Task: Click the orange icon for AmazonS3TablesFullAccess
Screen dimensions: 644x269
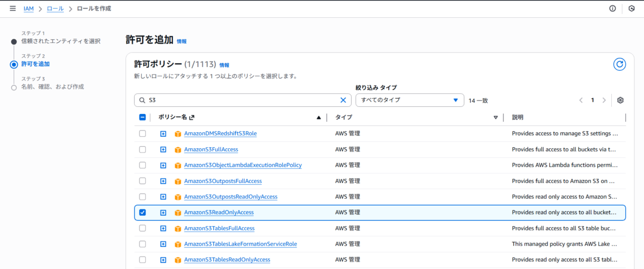Action: pos(178,228)
